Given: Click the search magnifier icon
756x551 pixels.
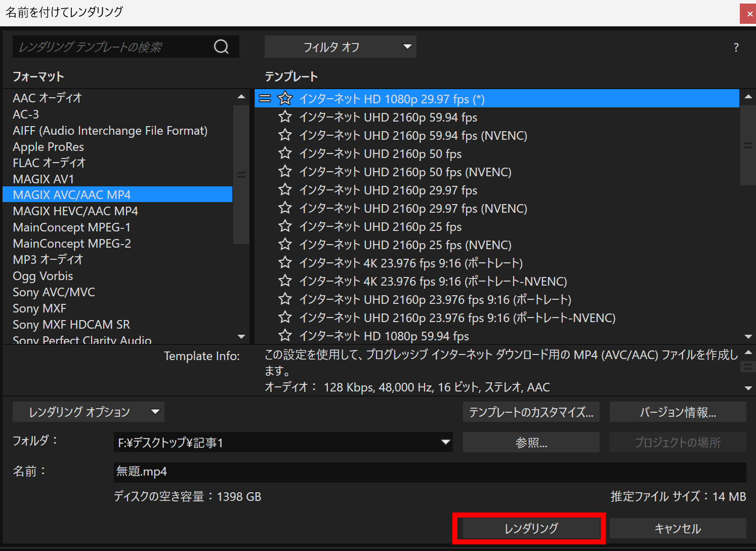Looking at the screenshot, I should point(221,47).
